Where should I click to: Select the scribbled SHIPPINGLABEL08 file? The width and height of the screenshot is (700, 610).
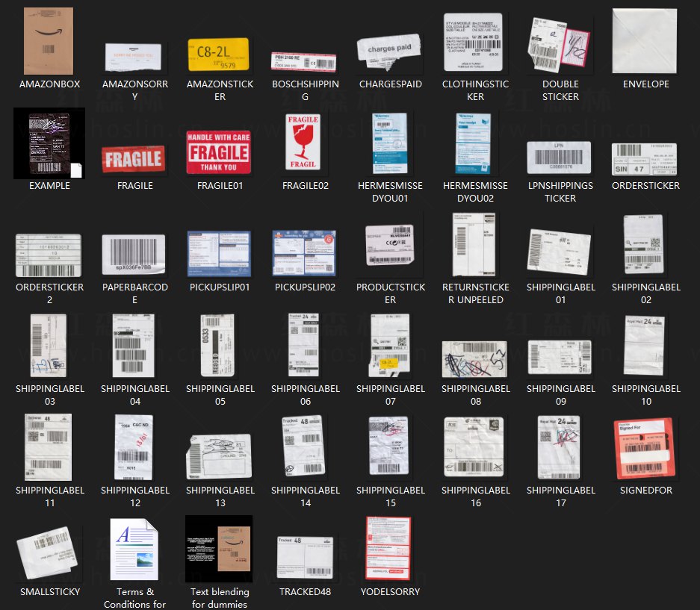[x=474, y=360]
